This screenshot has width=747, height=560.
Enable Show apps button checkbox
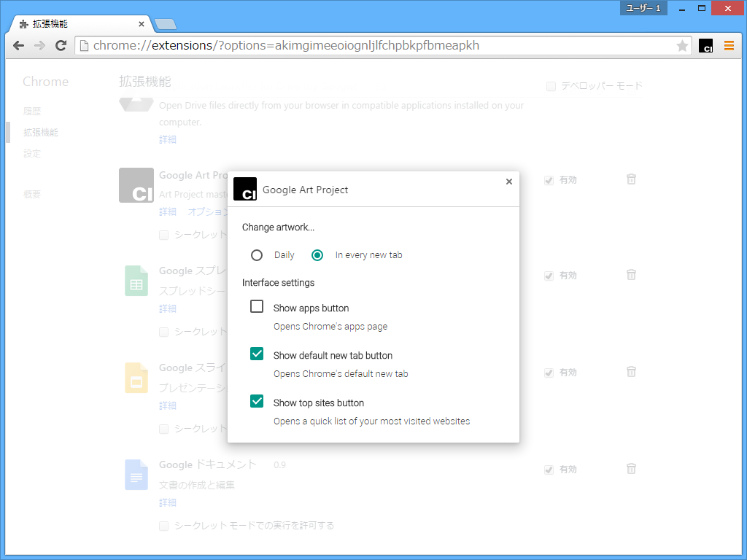(257, 306)
